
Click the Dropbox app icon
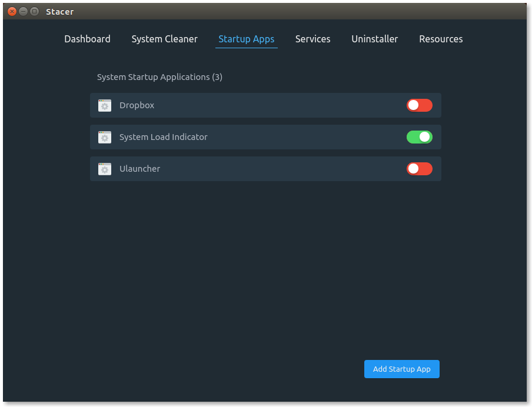(x=105, y=105)
